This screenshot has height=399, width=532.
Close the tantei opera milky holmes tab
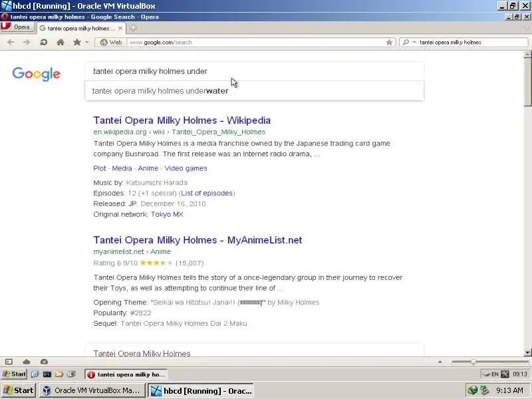[x=120, y=28]
